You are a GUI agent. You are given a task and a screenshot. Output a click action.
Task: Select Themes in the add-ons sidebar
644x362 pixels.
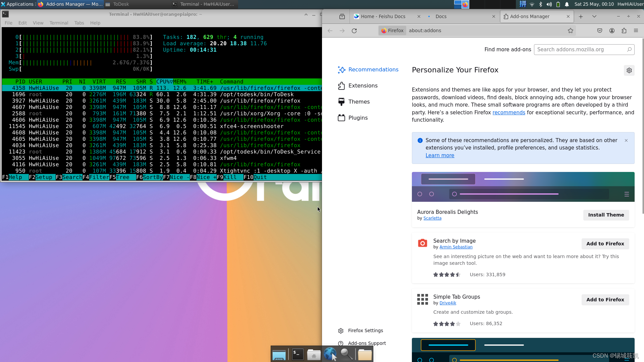359,102
